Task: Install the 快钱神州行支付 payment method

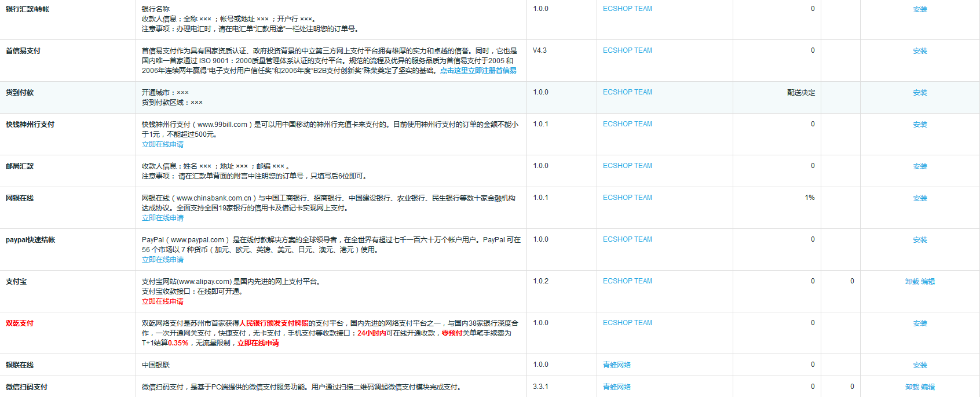Action: 920,125
